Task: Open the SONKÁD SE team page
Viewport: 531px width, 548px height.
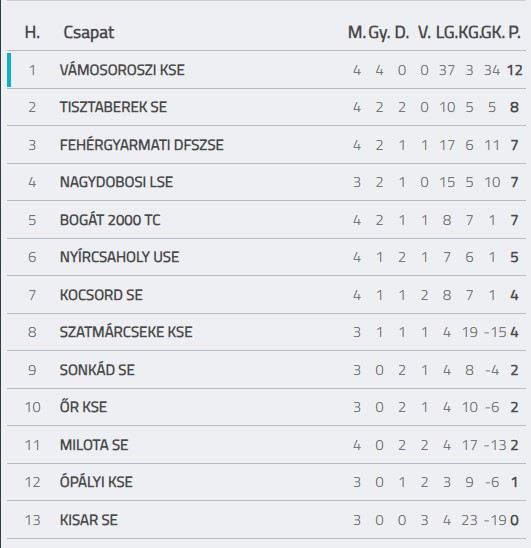Action: pos(97,370)
